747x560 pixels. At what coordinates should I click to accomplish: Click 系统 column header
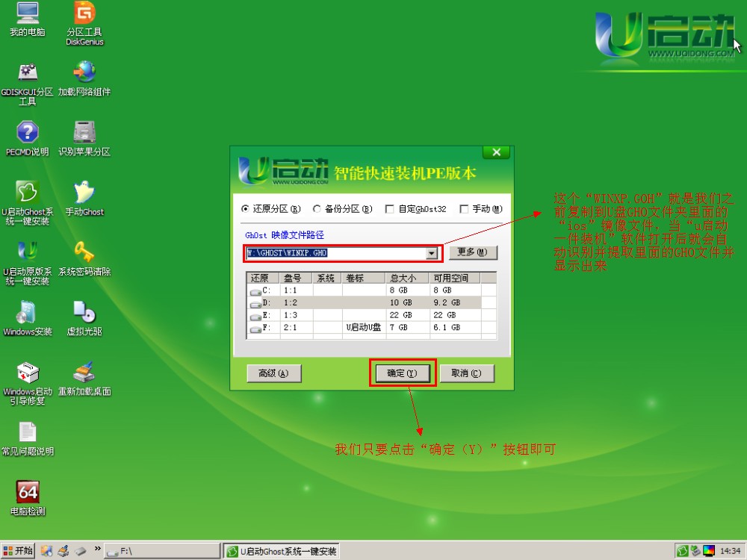click(326, 278)
